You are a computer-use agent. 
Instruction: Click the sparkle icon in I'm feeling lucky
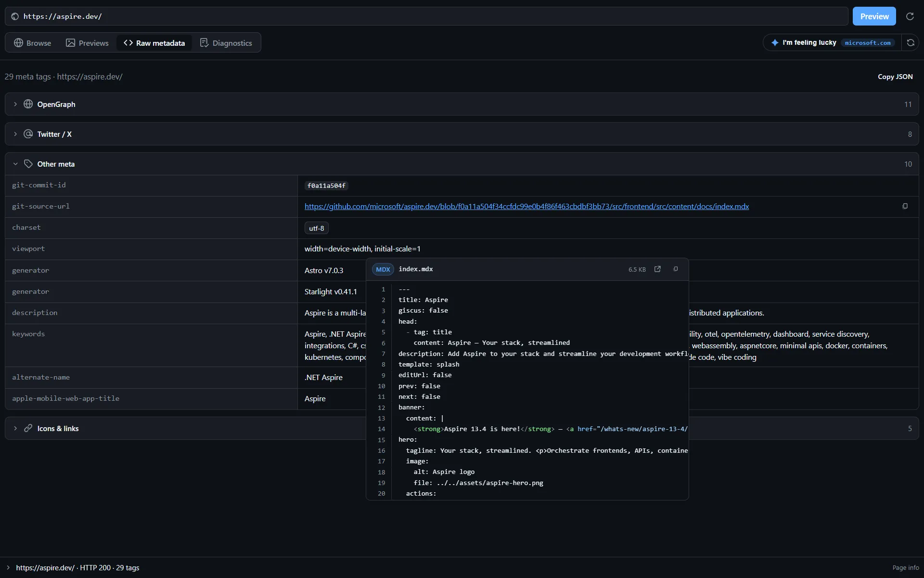pyautogui.click(x=774, y=42)
